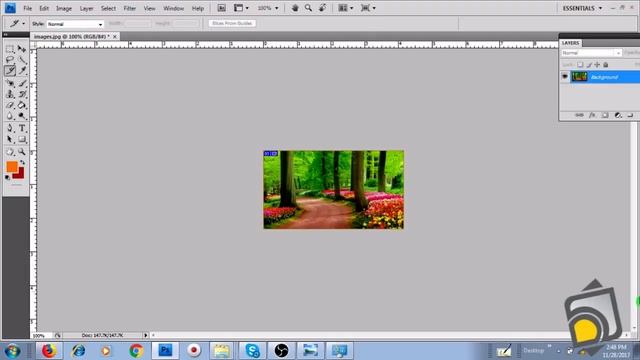Select the Eyedropper tool
The width and height of the screenshot is (640, 360).
coord(22,71)
